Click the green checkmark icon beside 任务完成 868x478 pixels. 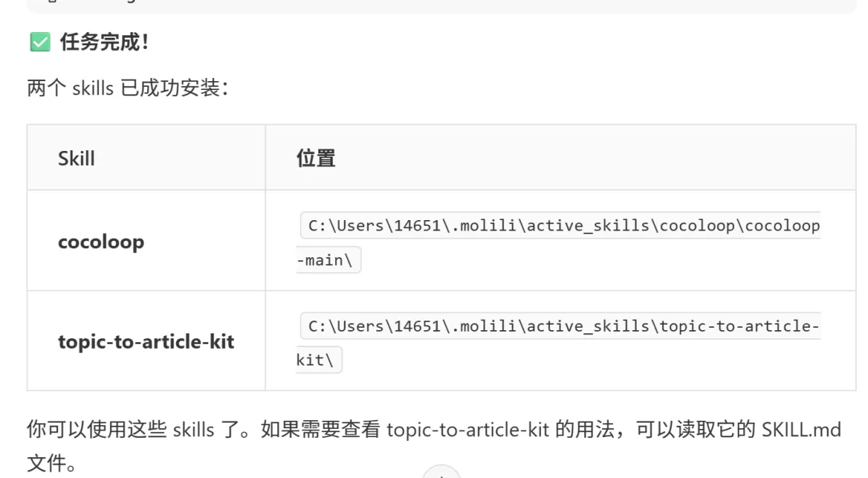(39, 43)
